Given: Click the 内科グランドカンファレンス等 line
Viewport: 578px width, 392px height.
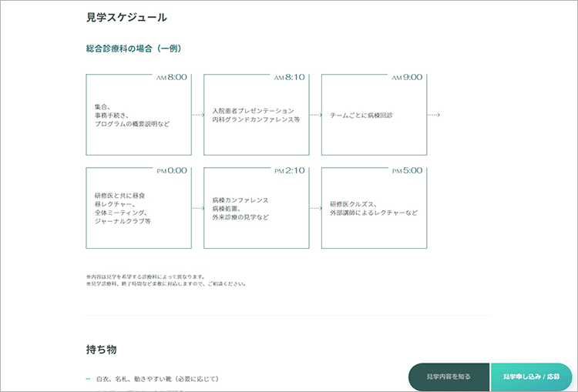Looking at the screenshot, I should coord(256,119).
